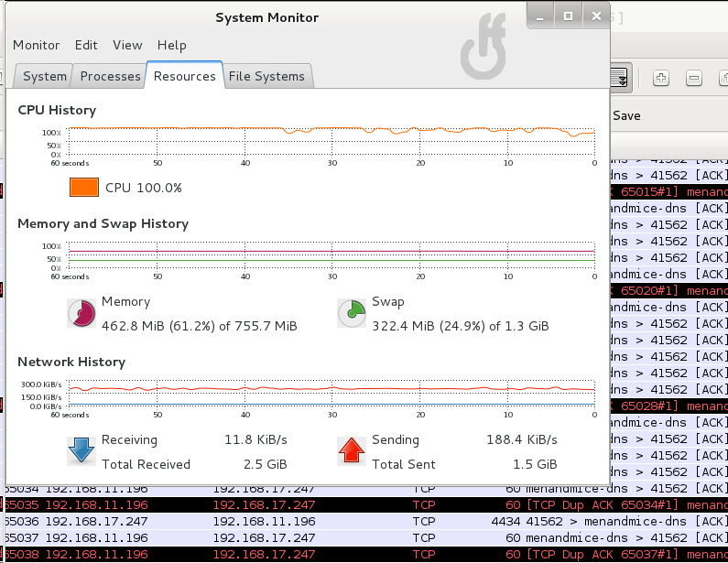
Task: Open the Monitor menu
Action: [x=37, y=45]
